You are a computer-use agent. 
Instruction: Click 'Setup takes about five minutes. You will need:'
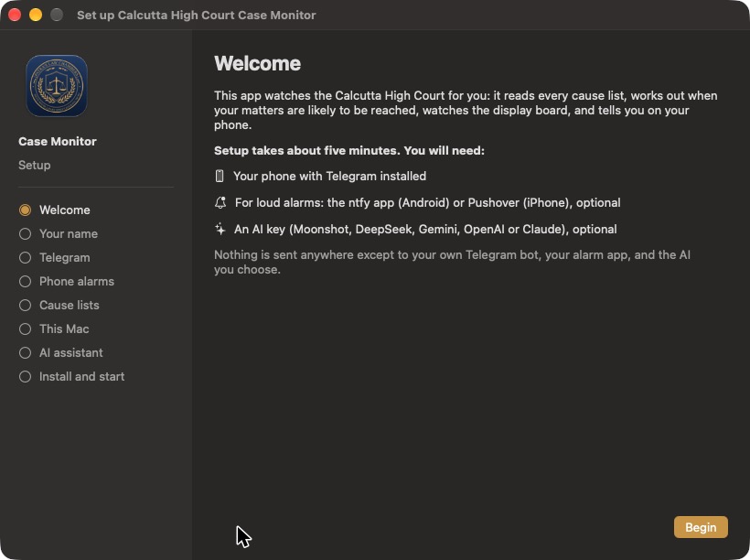click(349, 151)
